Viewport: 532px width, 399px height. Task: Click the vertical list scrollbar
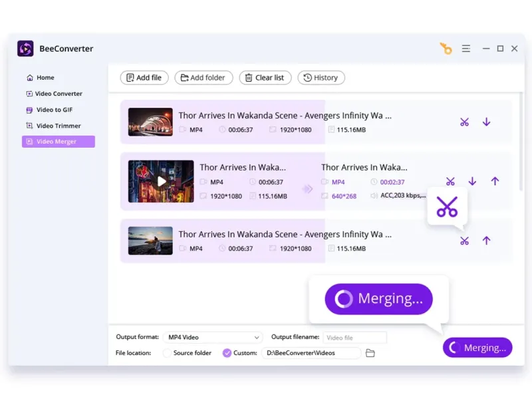click(x=522, y=142)
